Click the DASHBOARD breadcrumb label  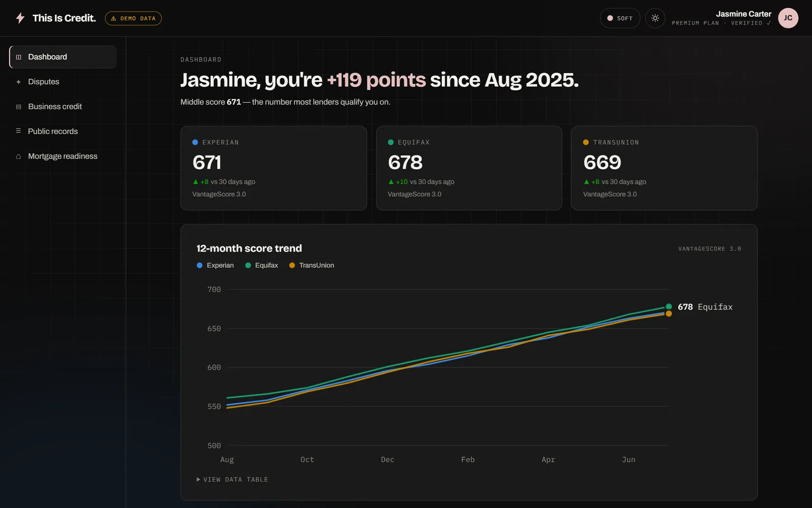coord(201,59)
